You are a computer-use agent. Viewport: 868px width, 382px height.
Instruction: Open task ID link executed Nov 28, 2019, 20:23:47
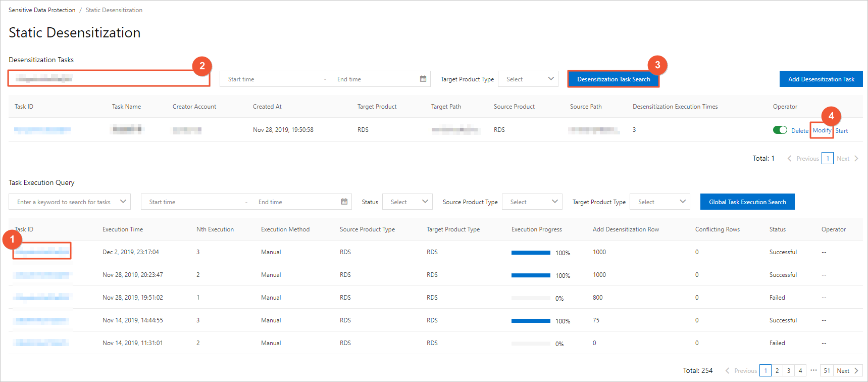42,275
